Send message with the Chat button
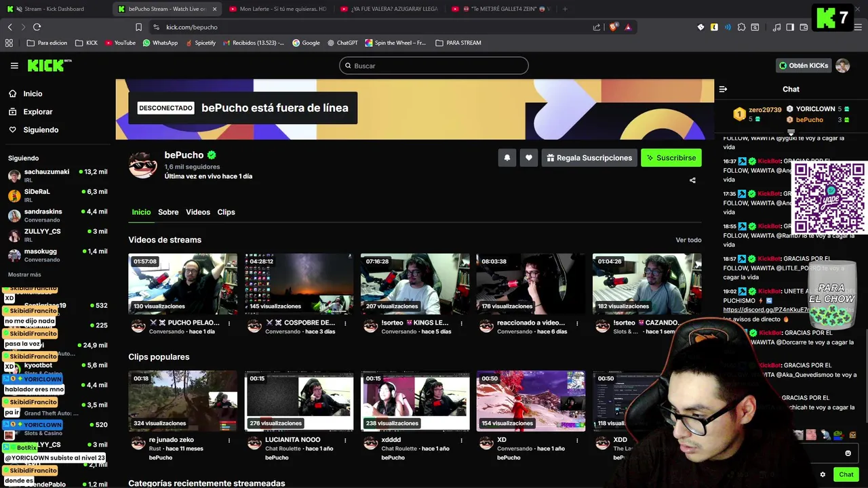Screen dimensions: 868x488 click(846, 474)
